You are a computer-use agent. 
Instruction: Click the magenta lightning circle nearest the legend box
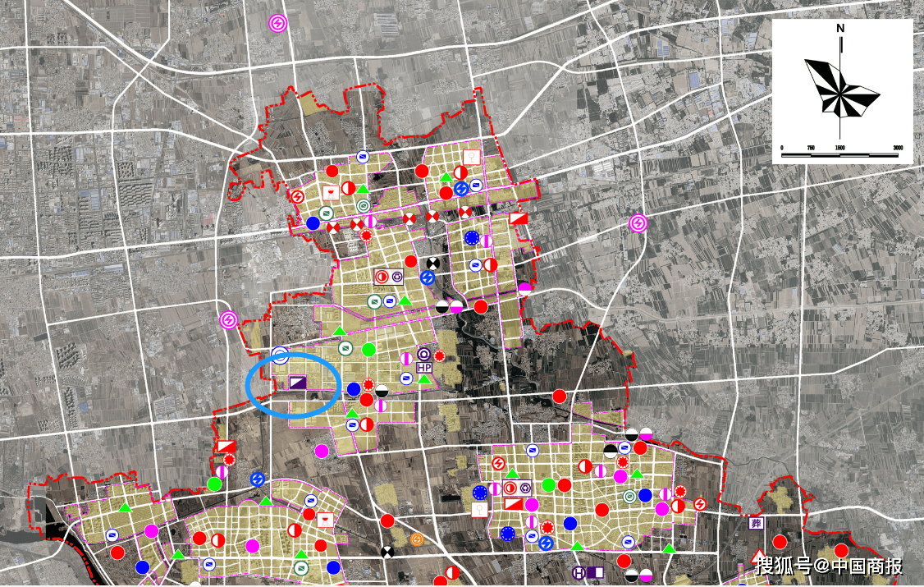pos(638,223)
